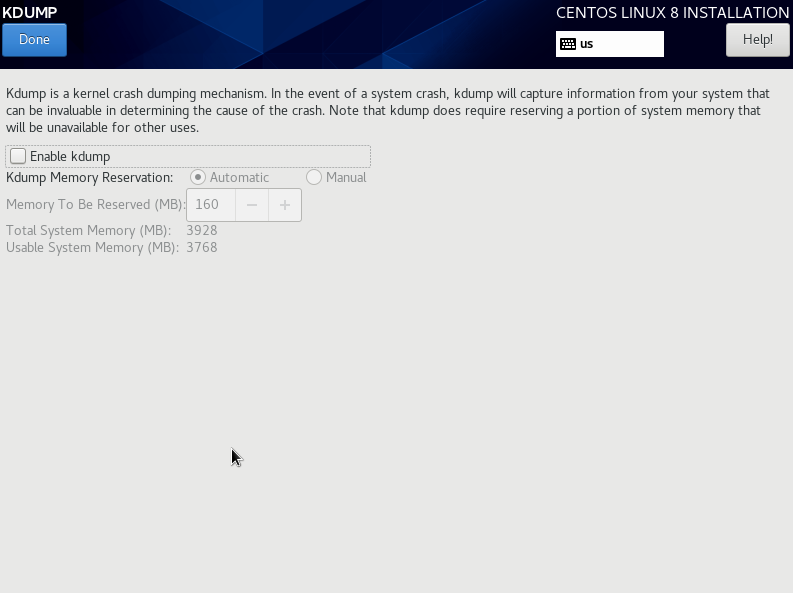Click the Total System Memory value 3928
Image resolution: width=793 pixels, height=593 pixels.
coord(202,231)
